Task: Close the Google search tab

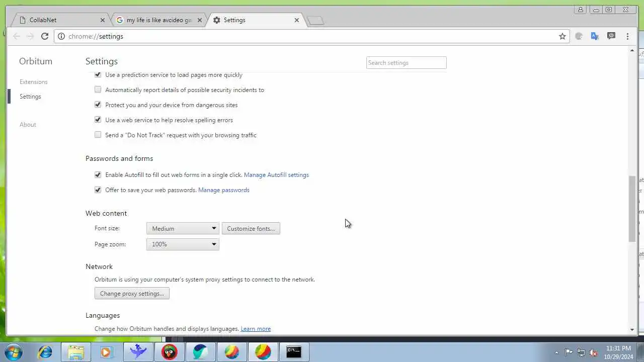Action: coord(200,20)
